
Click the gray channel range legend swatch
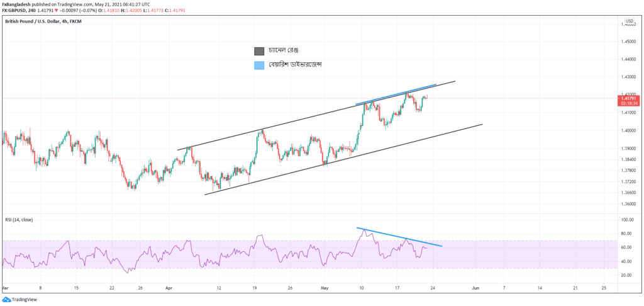coord(259,51)
